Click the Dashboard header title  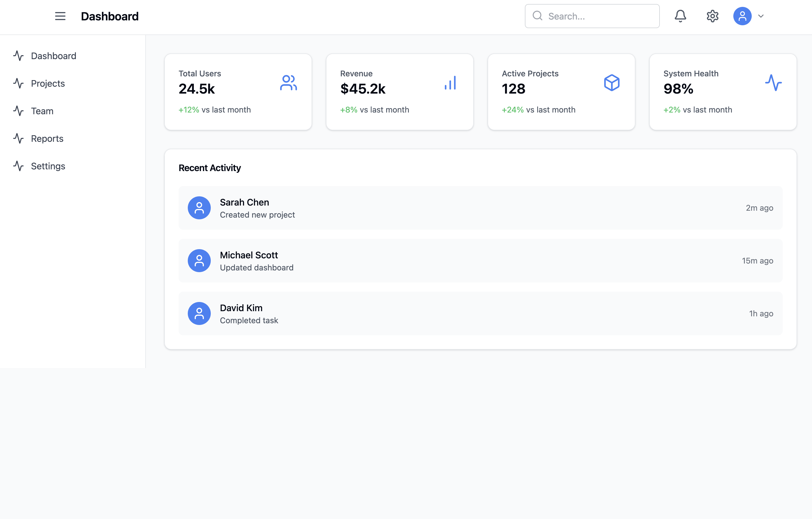tap(110, 16)
